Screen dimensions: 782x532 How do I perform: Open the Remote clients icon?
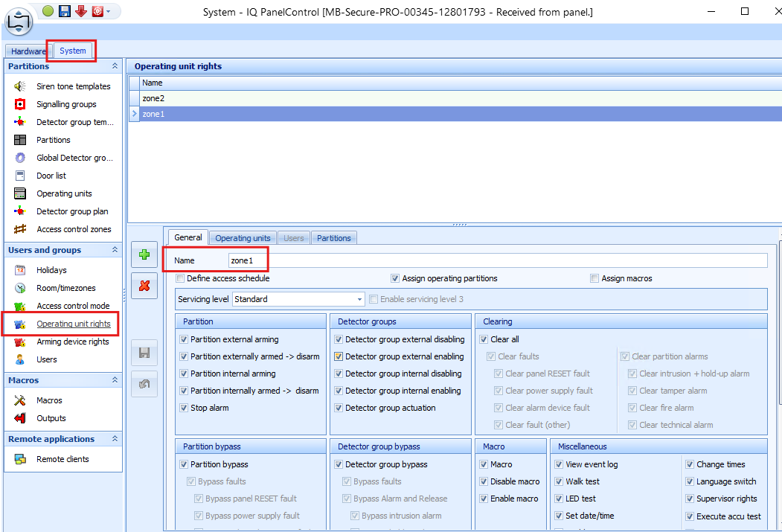pos(20,459)
